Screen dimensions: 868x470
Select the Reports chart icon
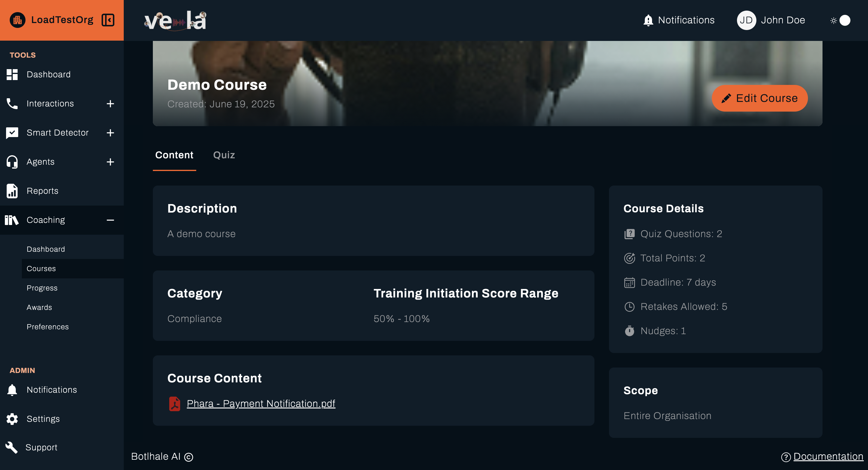tap(12, 191)
